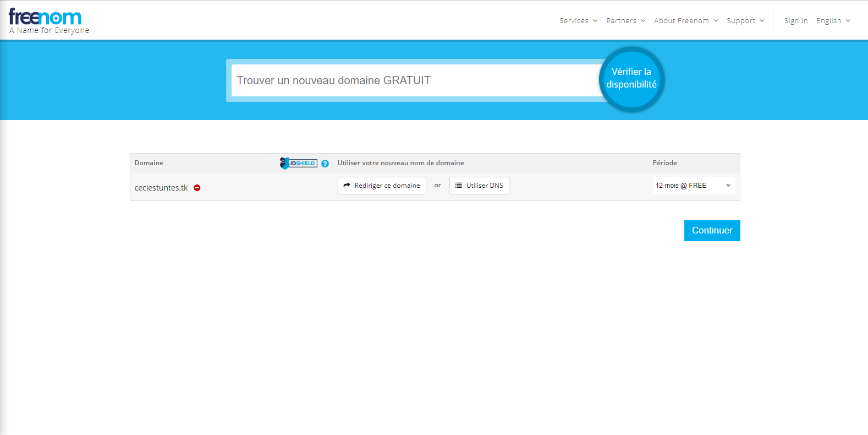The image size is (868, 435).
Task: Click the IDSHIELD badge icon
Action: [x=299, y=163]
